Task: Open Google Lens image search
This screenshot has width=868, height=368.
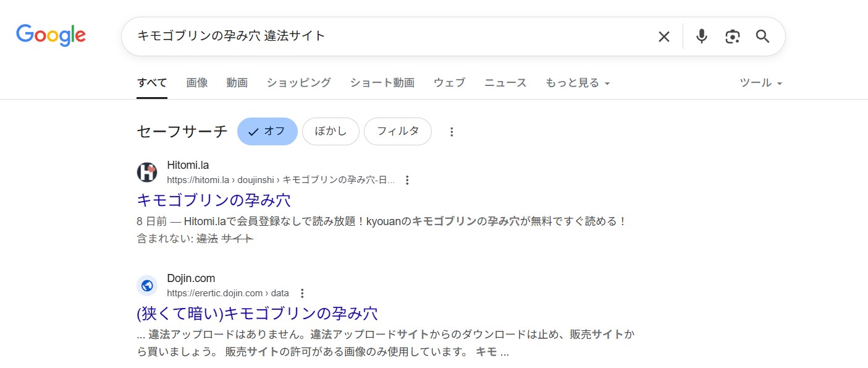Action: (x=732, y=36)
